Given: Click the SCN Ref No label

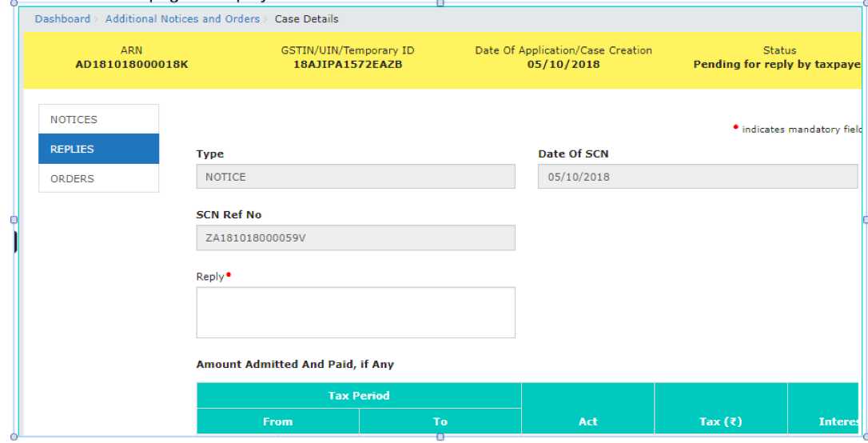Looking at the screenshot, I should [229, 215].
